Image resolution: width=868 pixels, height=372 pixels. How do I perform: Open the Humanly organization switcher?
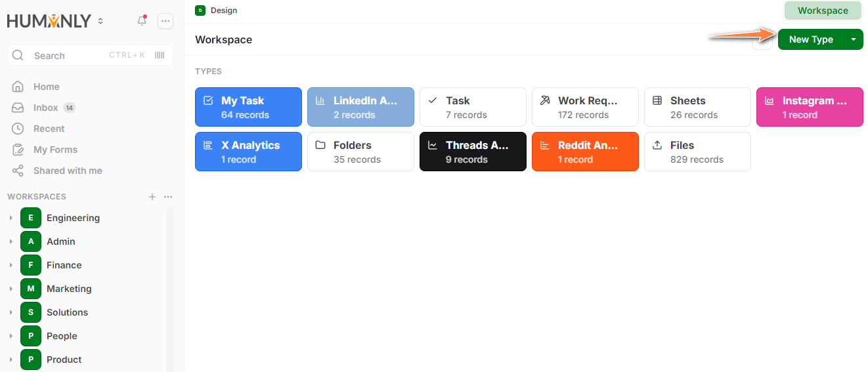(100, 21)
